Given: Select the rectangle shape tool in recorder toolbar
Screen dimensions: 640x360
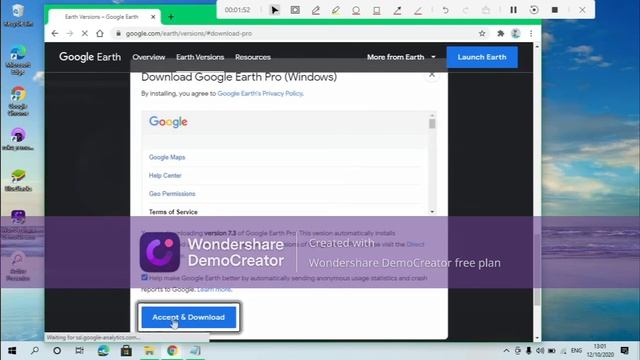Looking at the screenshot, I should click(x=377, y=10).
